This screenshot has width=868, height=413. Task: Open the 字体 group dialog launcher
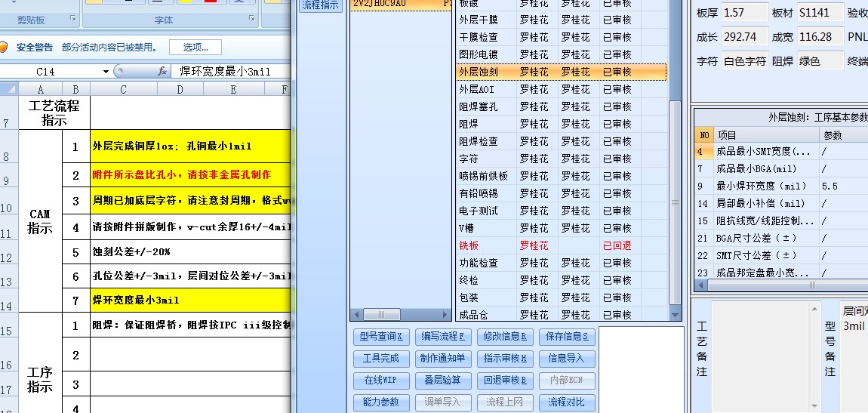(252, 19)
